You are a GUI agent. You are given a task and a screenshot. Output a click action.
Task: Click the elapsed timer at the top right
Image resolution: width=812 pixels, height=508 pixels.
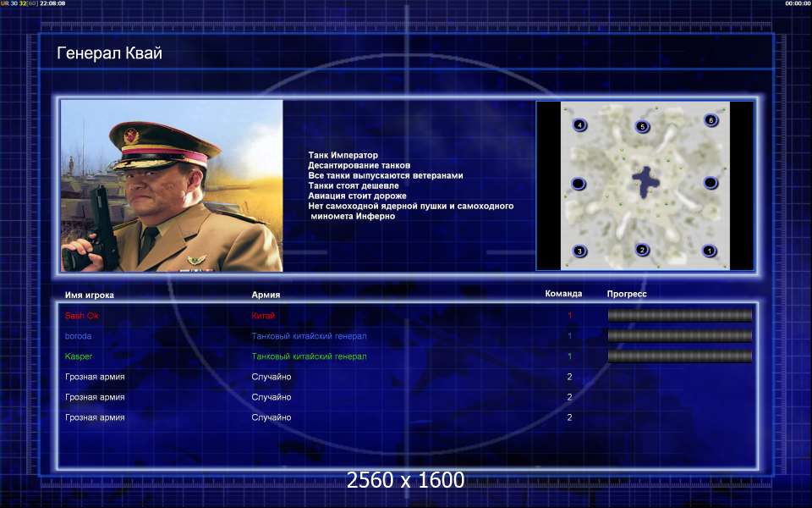tap(798, 3)
